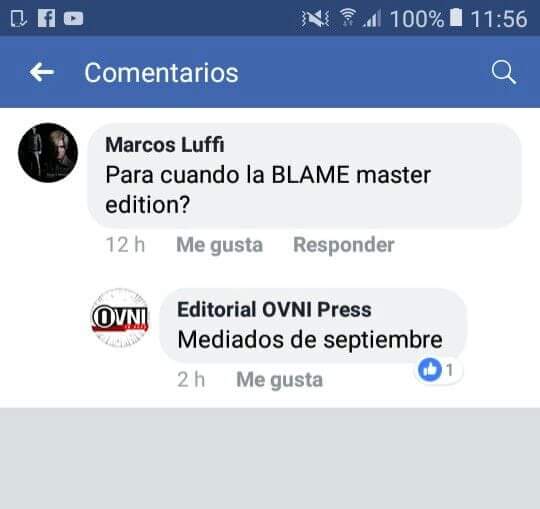Tap the Wi-Fi signal icon in status bar
Image resolution: width=540 pixels, height=509 pixels.
(347, 18)
